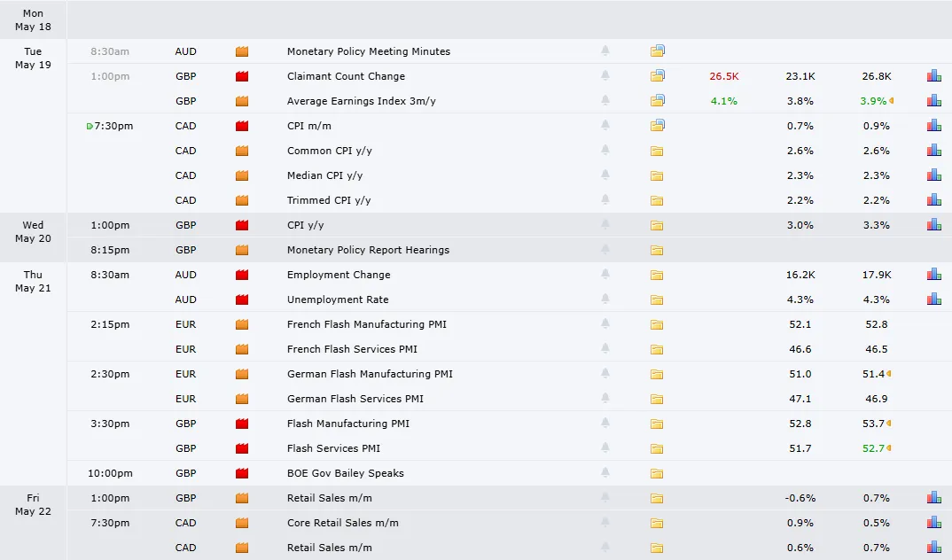This screenshot has width=952, height=560.
Task: Select the Fri May 22 date cell
Action: [33, 505]
